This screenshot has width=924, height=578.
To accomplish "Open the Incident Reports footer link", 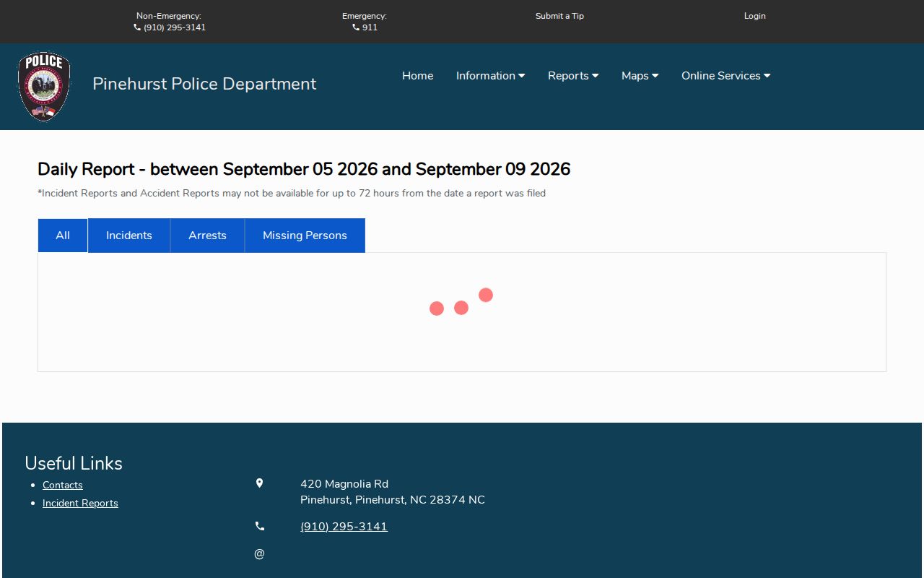I will coord(80,503).
